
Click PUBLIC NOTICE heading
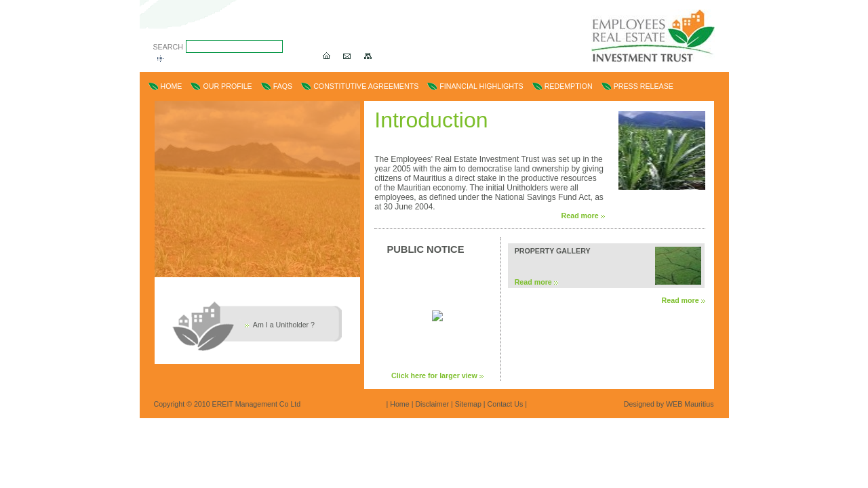click(425, 249)
